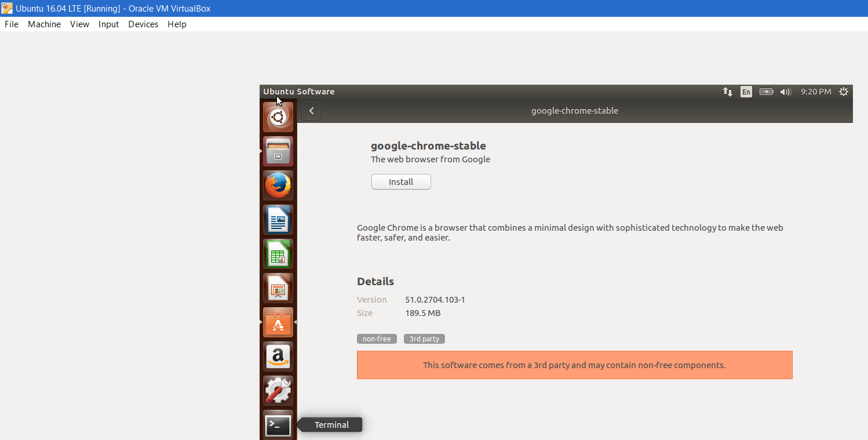The width and height of the screenshot is (868, 440).
Task: Install google-chrome-stable
Action: 401,181
